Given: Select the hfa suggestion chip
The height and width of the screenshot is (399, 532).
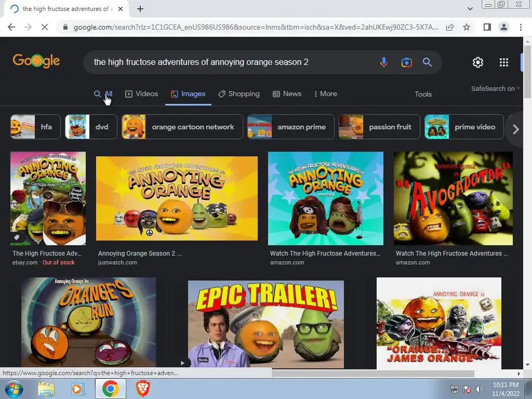Looking at the screenshot, I should coord(35,127).
